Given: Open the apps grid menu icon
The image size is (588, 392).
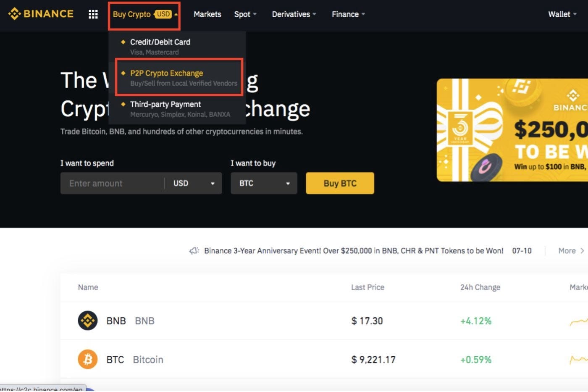Looking at the screenshot, I should [93, 14].
